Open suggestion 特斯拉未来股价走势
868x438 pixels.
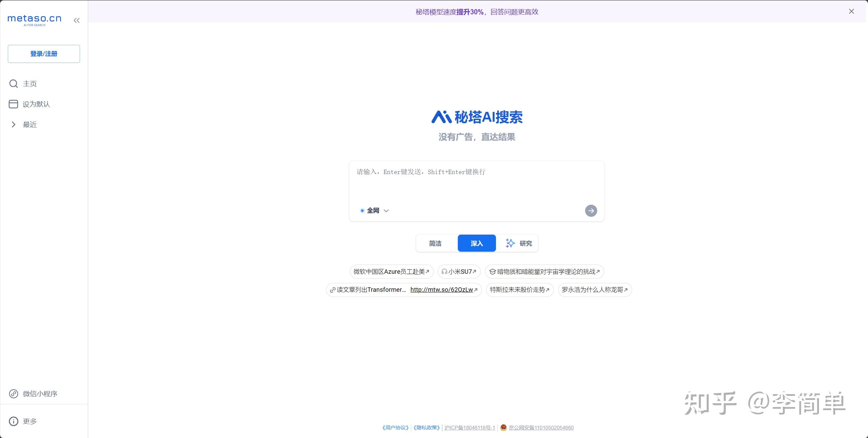tap(520, 290)
